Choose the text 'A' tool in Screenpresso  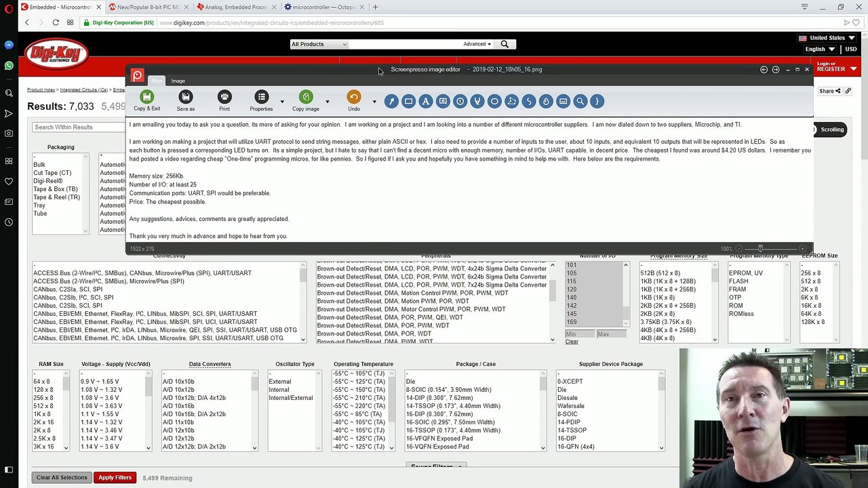click(x=426, y=101)
